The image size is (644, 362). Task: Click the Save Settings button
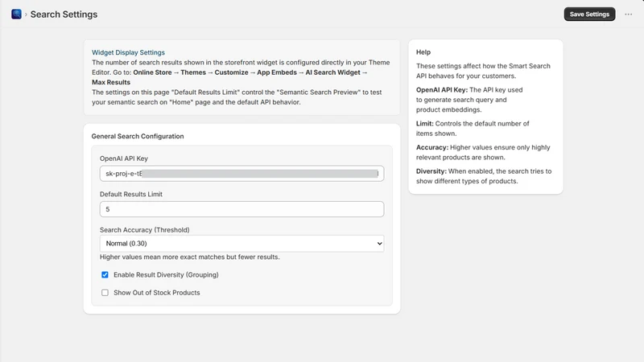(589, 14)
